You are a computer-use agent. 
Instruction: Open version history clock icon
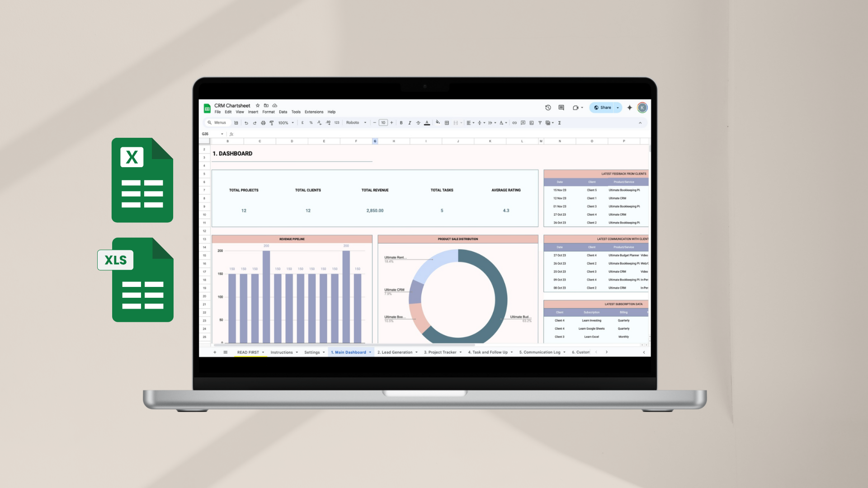click(x=548, y=108)
